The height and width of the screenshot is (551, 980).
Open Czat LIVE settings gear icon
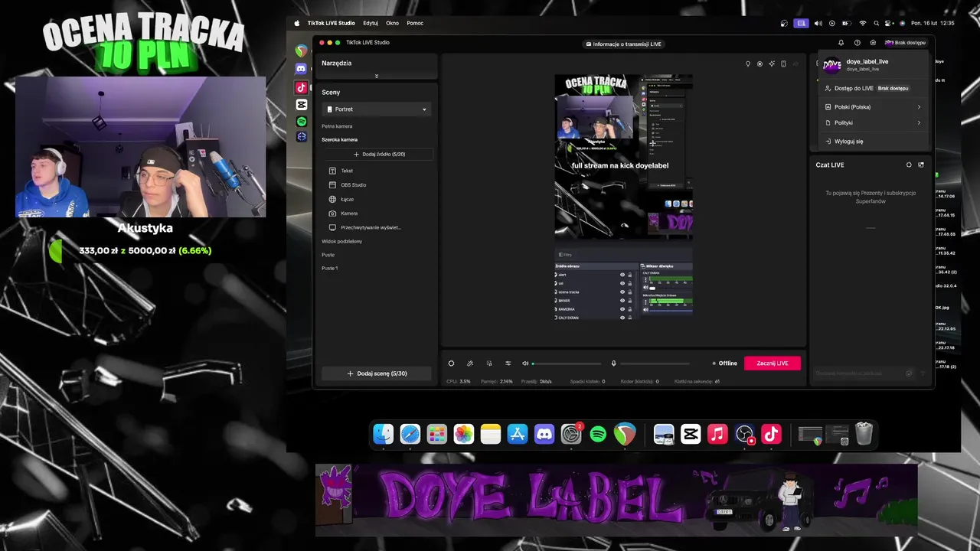(909, 165)
